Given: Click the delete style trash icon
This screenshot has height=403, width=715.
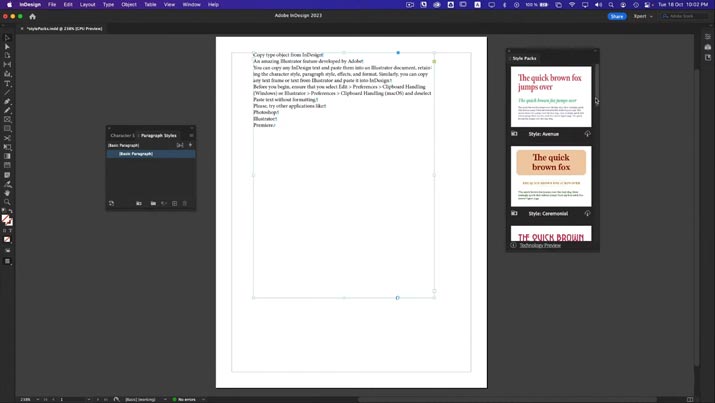Looking at the screenshot, I should (x=185, y=203).
